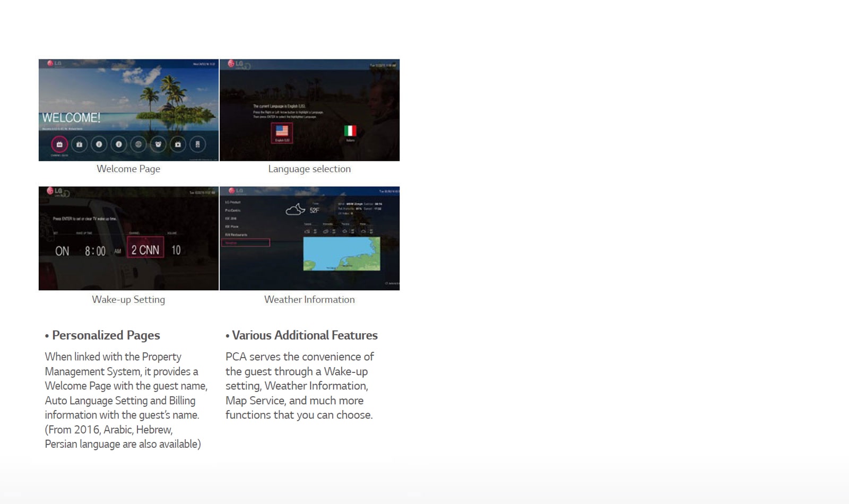Click the LG logo on Welcome screen
This screenshot has height=504, width=849.
tap(54, 63)
